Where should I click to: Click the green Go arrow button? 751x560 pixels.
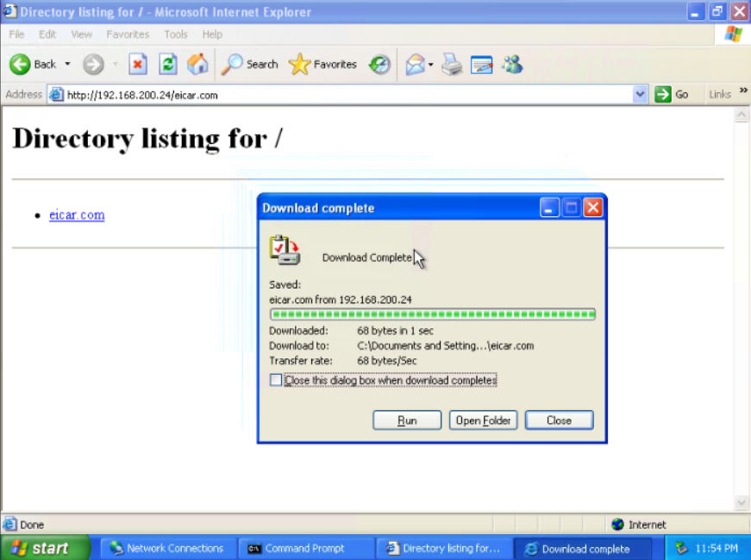click(663, 94)
